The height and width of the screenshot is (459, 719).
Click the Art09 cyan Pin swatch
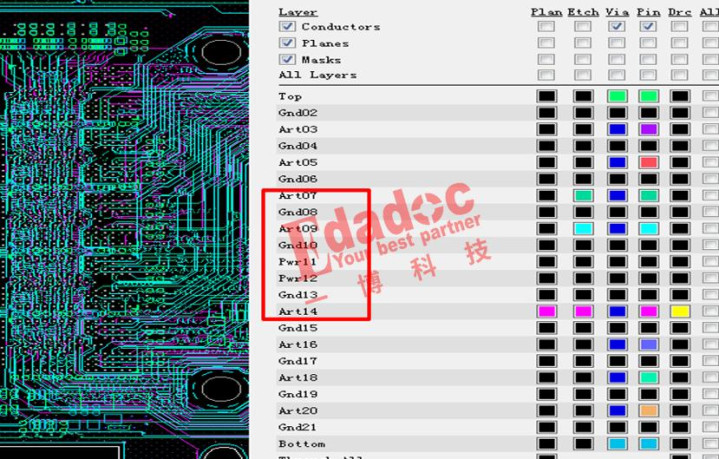648,229
